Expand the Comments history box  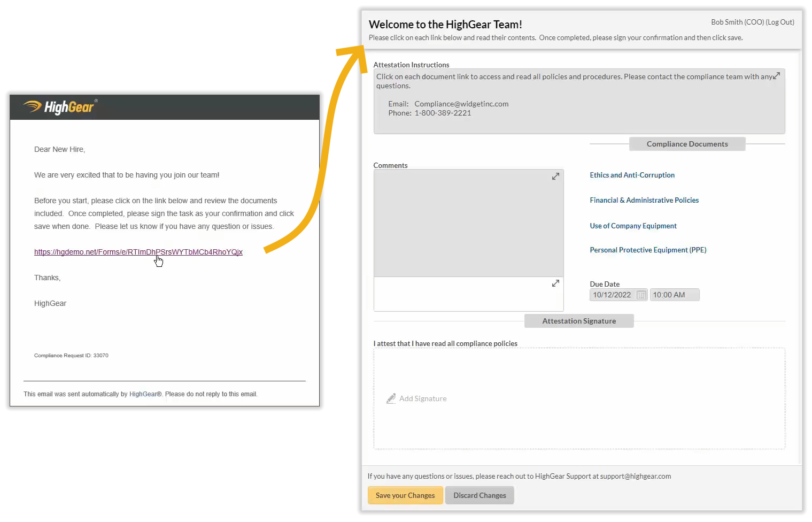pos(555,176)
